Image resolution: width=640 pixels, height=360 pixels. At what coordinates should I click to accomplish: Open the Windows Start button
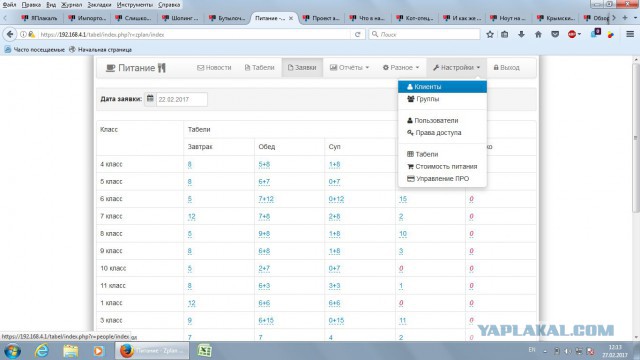(x=12, y=351)
